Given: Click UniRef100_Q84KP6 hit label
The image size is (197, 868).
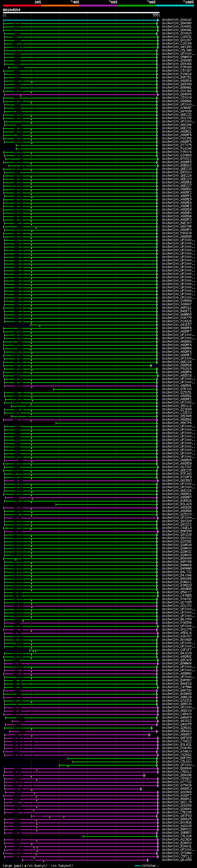Looking at the screenshot, I should click(177, 94).
